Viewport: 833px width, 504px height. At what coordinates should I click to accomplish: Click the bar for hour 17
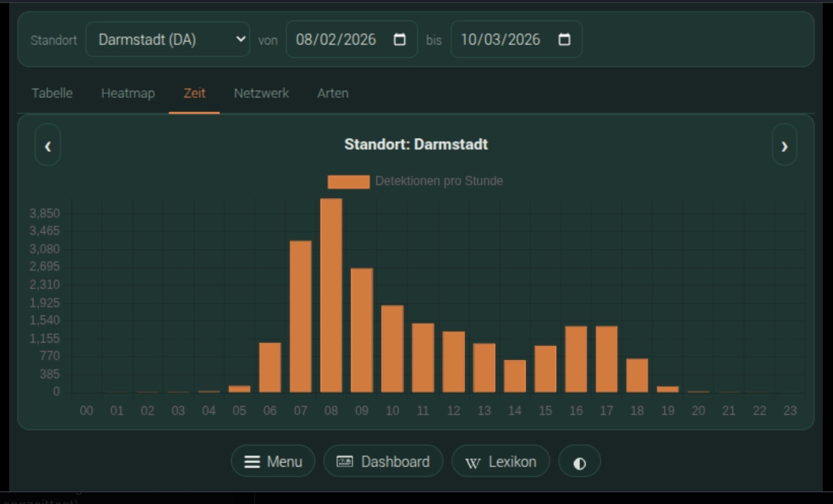pyautogui.click(x=606, y=359)
